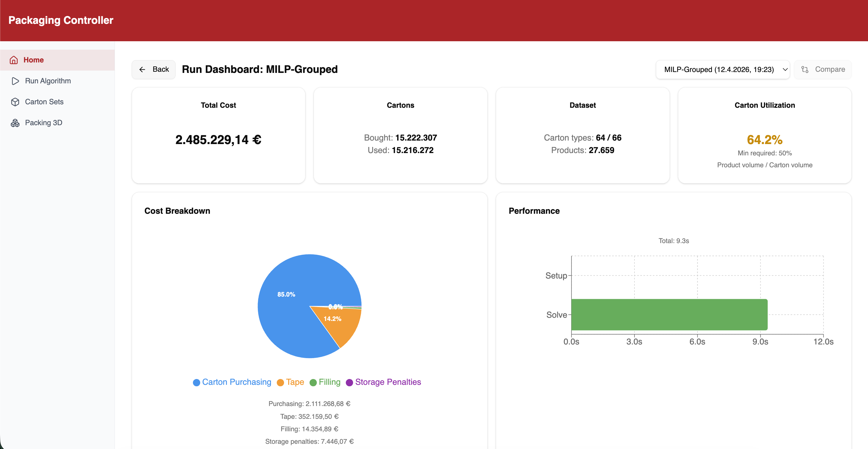868x449 pixels.
Task: Click the Dataset card title
Action: (x=583, y=105)
